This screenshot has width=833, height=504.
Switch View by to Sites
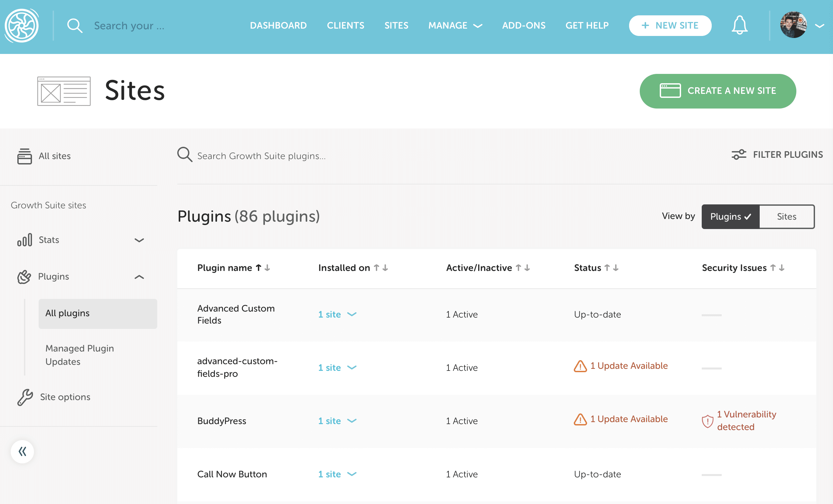click(786, 216)
